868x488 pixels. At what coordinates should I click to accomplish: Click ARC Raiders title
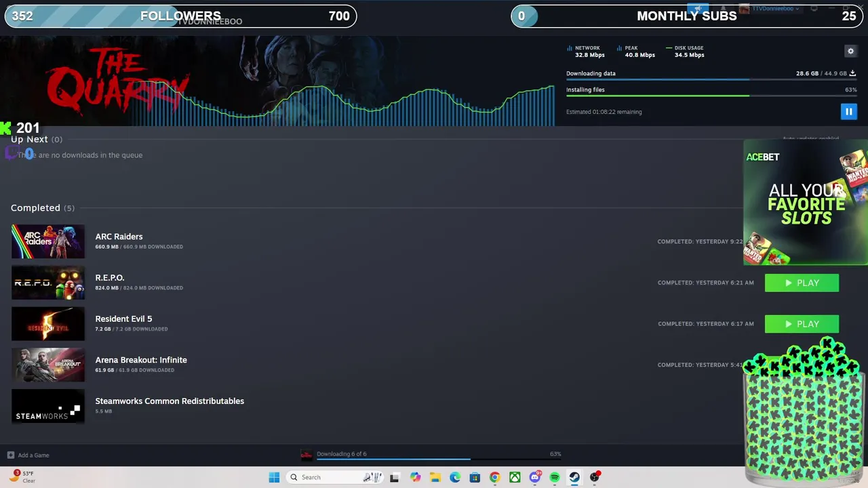click(x=119, y=237)
